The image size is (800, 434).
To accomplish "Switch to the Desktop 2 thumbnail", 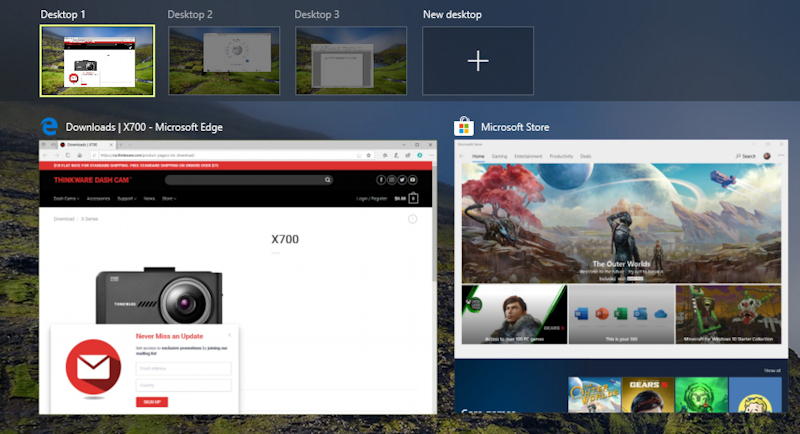I will pyautogui.click(x=224, y=61).
